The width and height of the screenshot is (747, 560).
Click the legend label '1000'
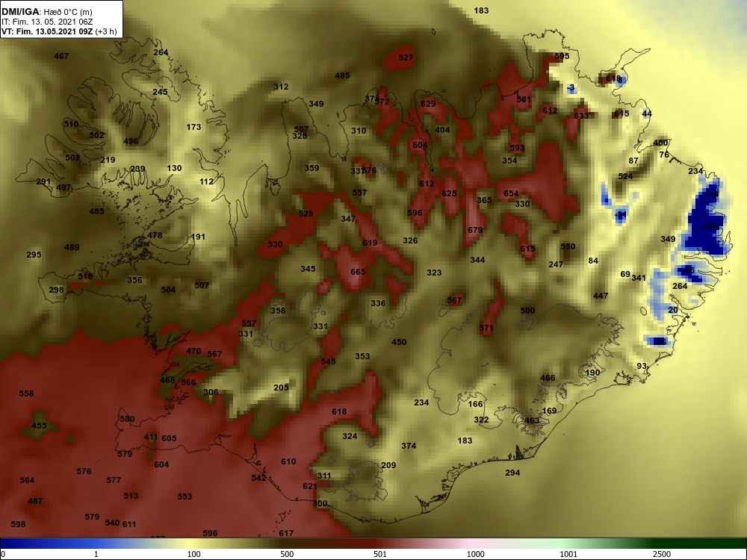pos(475,554)
